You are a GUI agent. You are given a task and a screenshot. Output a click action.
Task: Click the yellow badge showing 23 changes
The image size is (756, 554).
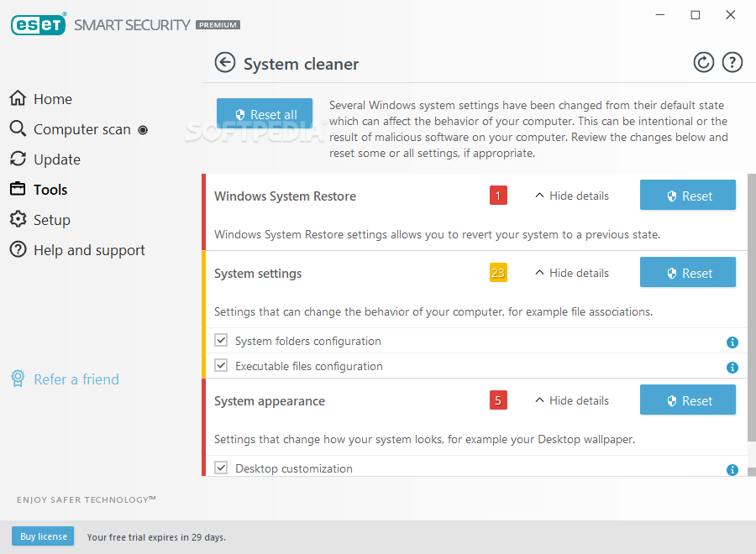point(498,273)
